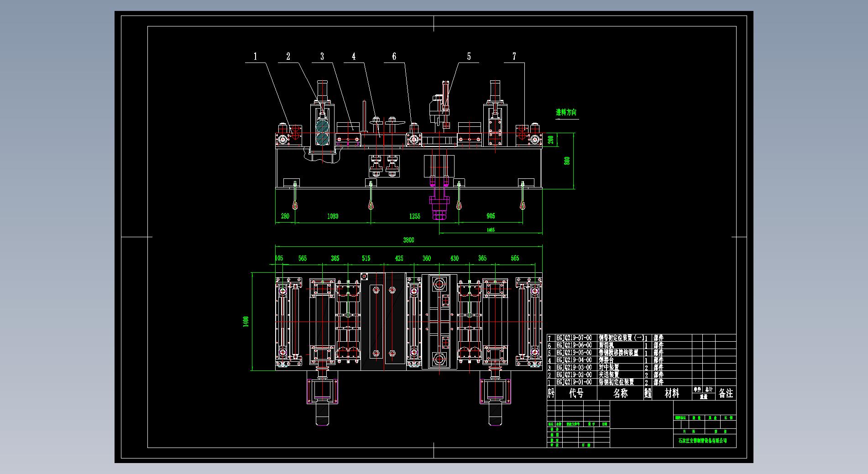Click the 石家庄 company name in title block
Viewport: 868px width, 474px height.
pyautogui.click(x=702, y=441)
